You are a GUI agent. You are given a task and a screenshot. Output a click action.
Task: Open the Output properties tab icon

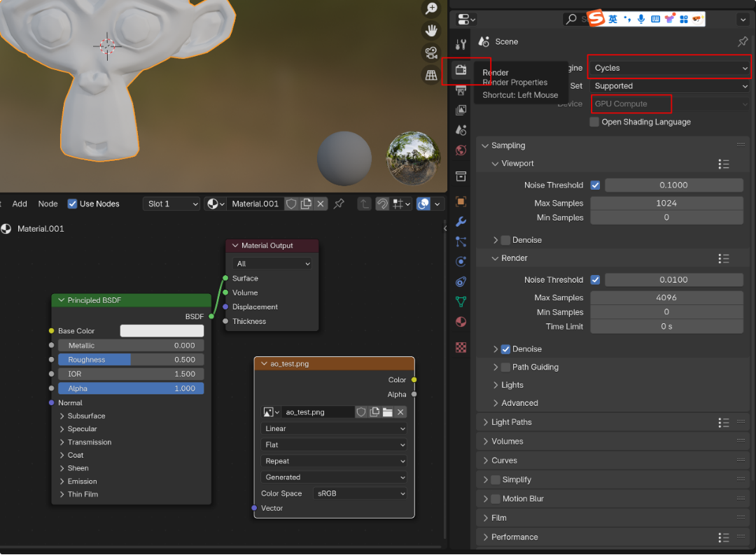pyautogui.click(x=461, y=90)
